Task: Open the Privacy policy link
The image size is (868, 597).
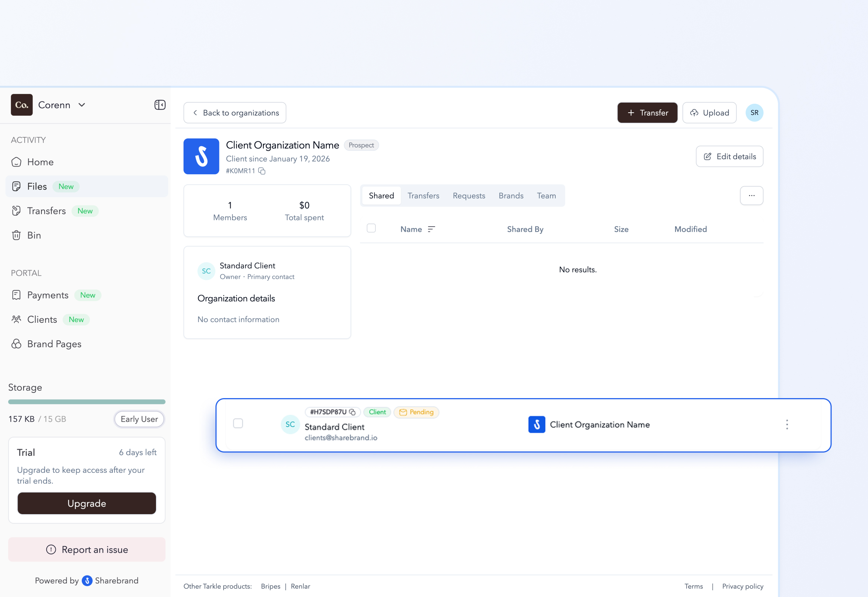Action: click(743, 586)
